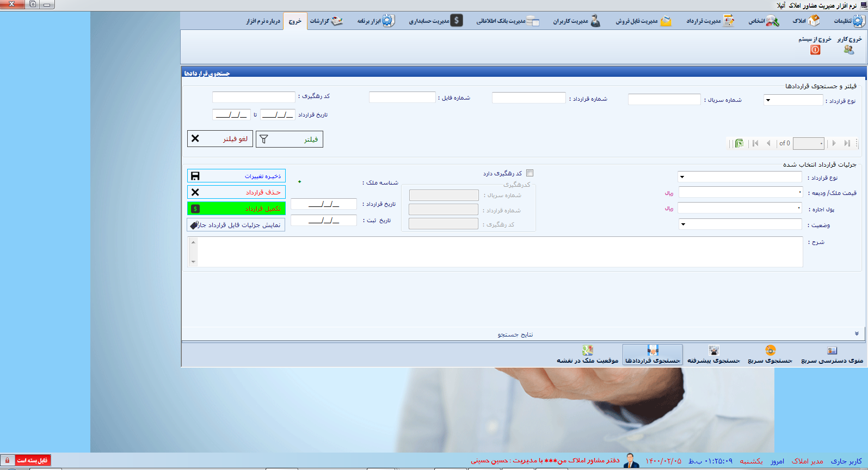Open موقعیت ملک در نقشه map location
The height and width of the screenshot is (470, 868).
point(587,355)
